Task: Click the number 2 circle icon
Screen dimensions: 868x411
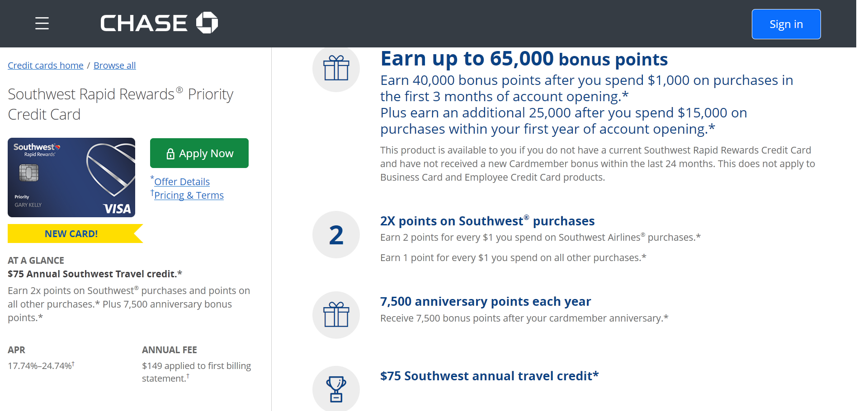Action: tap(336, 235)
